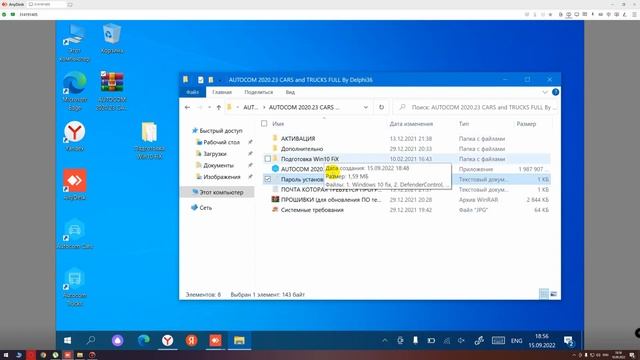Select Документы in navigation pane
This screenshot has height=360, width=640.
coord(218,165)
